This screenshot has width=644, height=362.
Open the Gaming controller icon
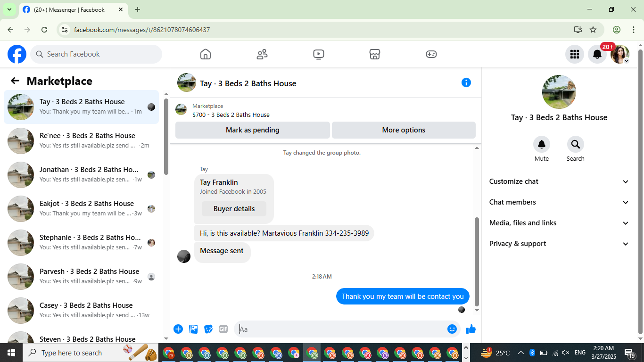pos(431,54)
